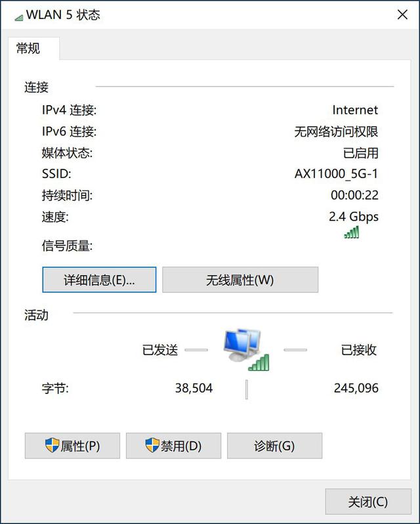
Task: Click the network computers activity icon
Action: click(x=245, y=349)
